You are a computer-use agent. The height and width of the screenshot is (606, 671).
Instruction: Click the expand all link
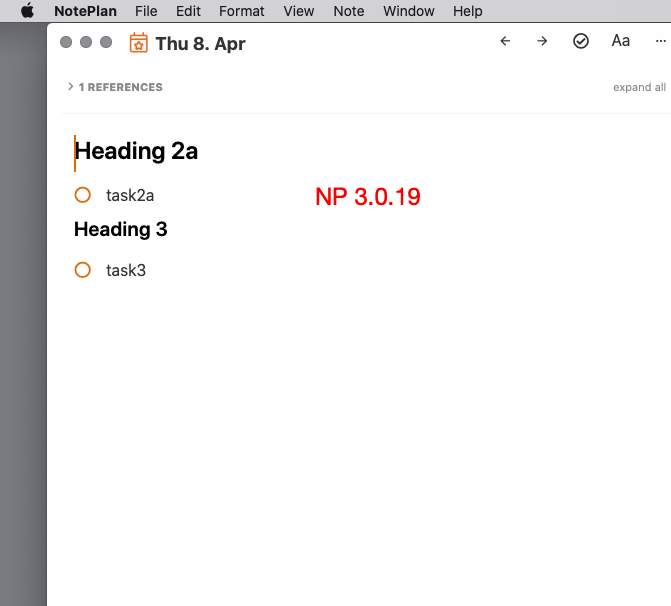(x=639, y=87)
